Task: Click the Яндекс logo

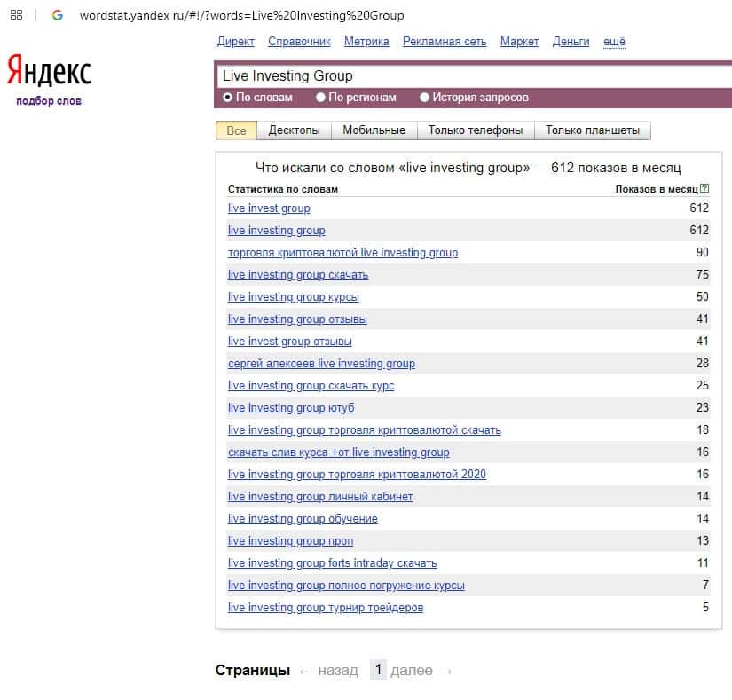Action: click(x=49, y=70)
